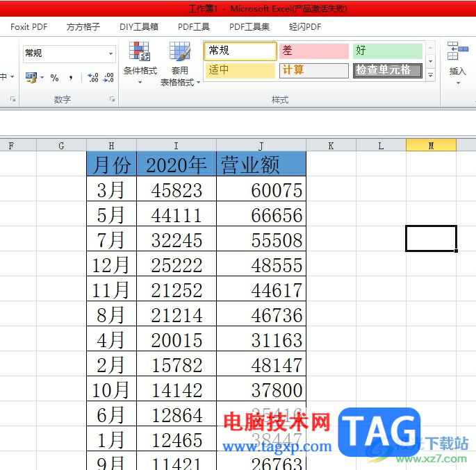Switch to 轻闪PDF tab
Image resolution: width=476 pixels, height=470 pixels.
click(305, 27)
